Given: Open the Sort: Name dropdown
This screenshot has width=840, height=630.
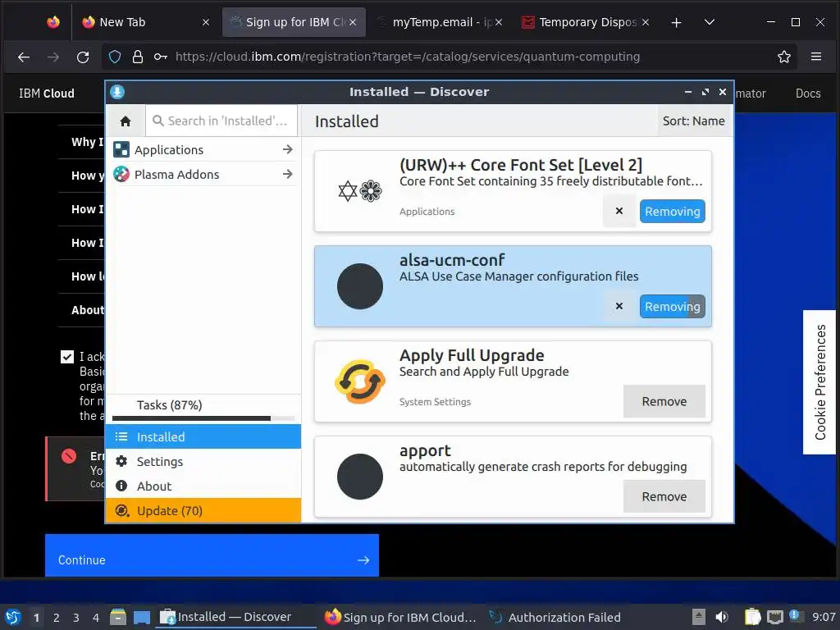Looking at the screenshot, I should (x=694, y=121).
